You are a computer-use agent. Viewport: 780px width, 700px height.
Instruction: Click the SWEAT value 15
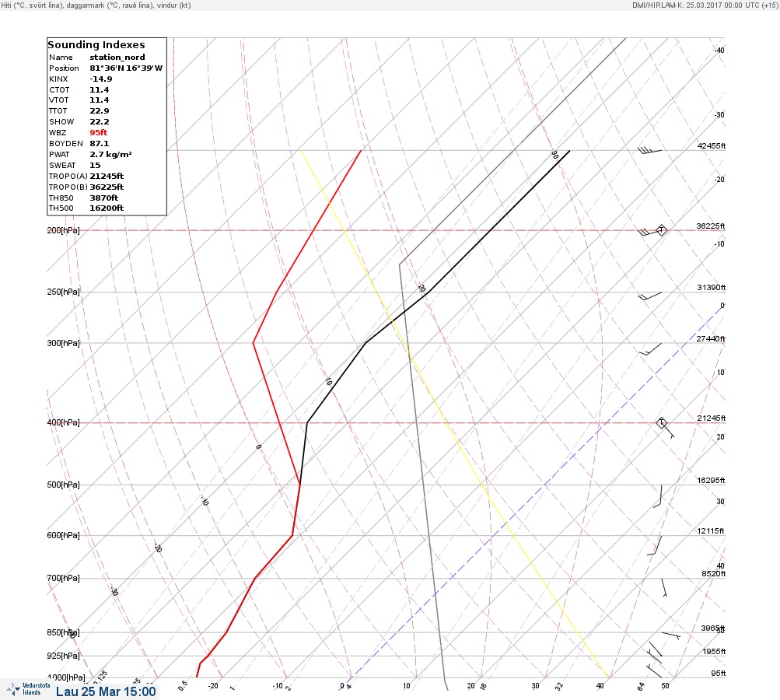[95, 165]
